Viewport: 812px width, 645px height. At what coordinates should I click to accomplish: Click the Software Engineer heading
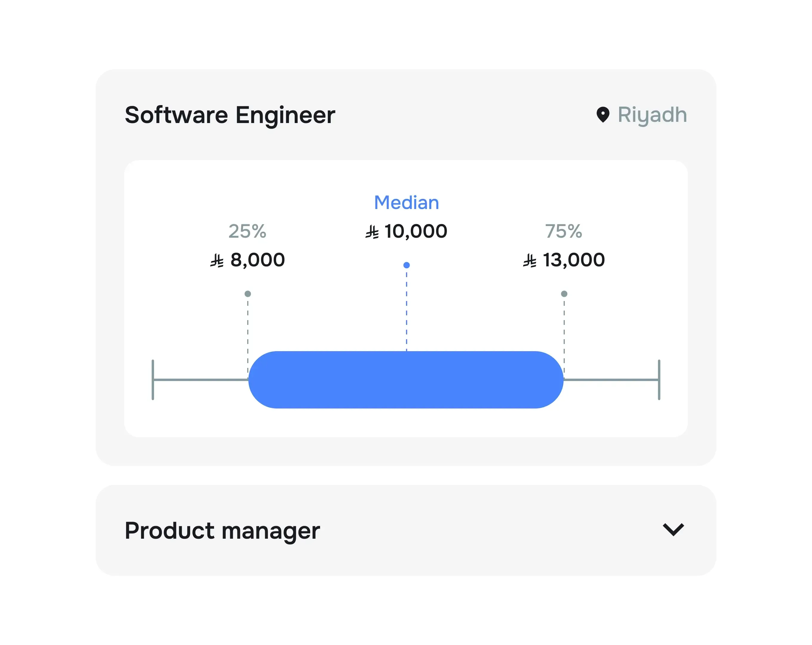coord(230,115)
